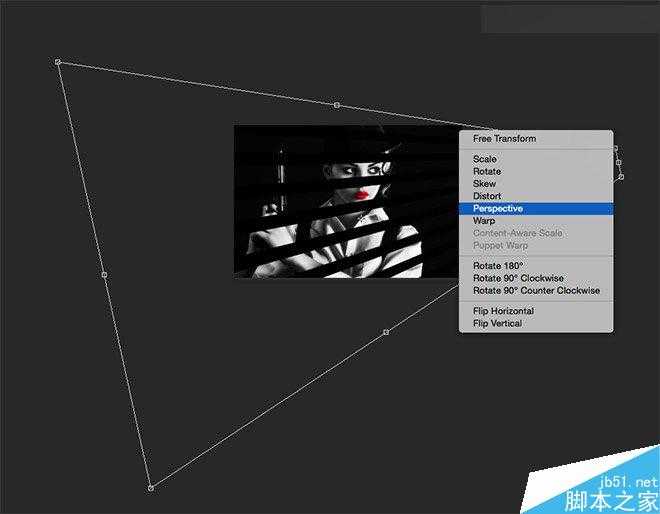Choose Flip Vertical from the menu
660x514 pixels.
click(497, 323)
